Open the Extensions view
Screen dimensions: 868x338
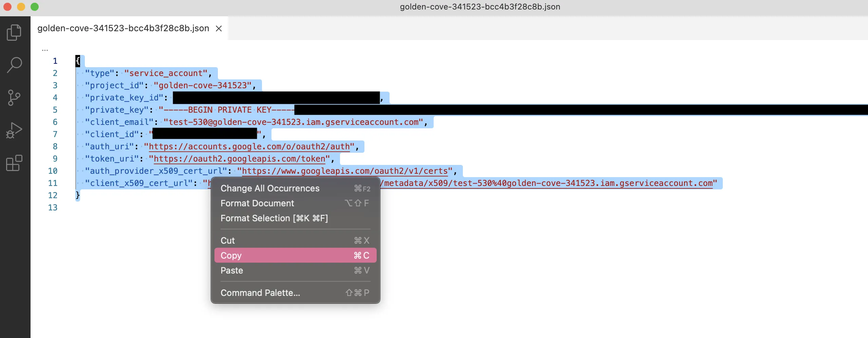[x=14, y=163]
